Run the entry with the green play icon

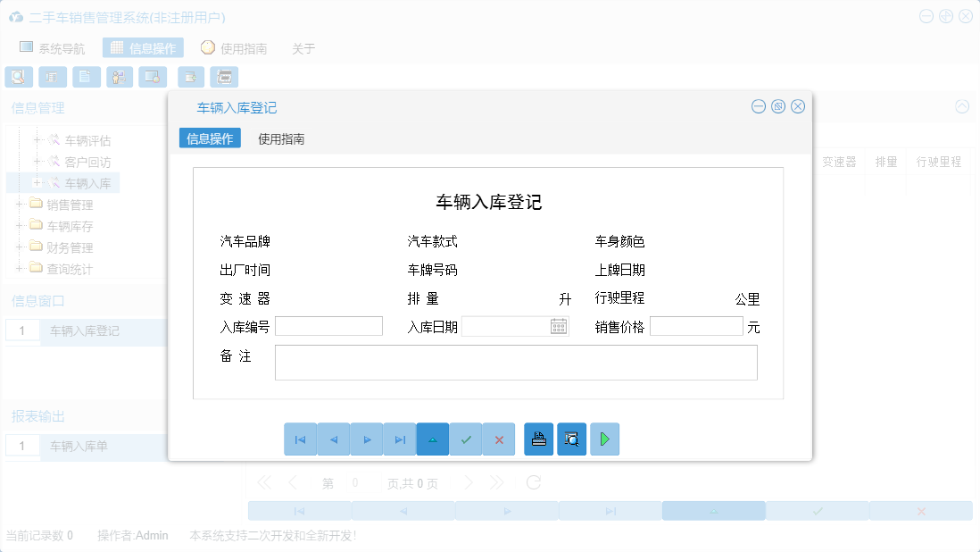click(604, 439)
